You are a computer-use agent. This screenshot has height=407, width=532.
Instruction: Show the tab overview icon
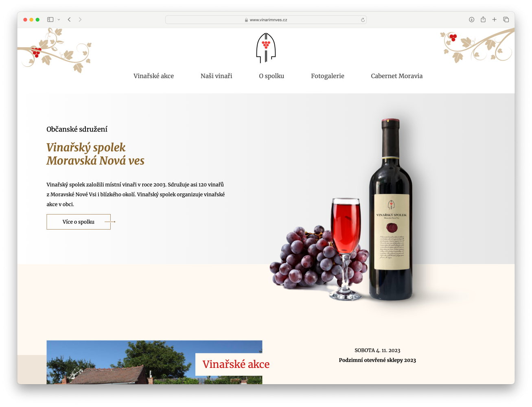(x=506, y=20)
